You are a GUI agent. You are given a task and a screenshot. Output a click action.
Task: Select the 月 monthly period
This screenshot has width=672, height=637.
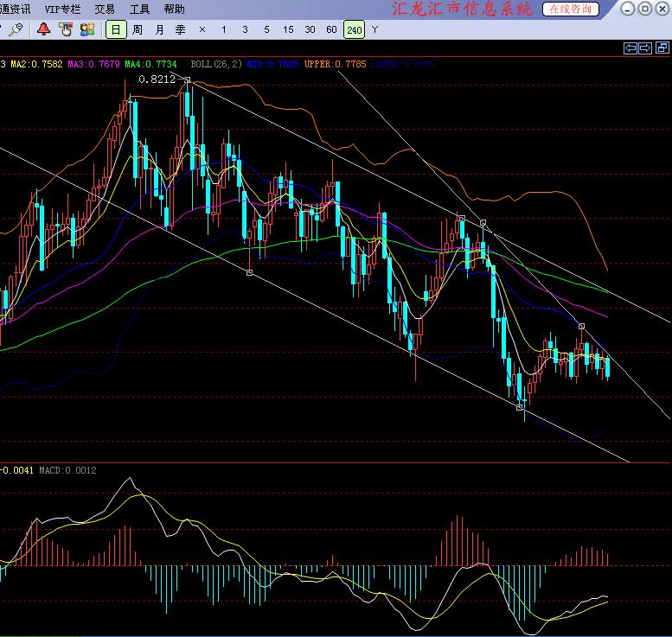point(159,29)
